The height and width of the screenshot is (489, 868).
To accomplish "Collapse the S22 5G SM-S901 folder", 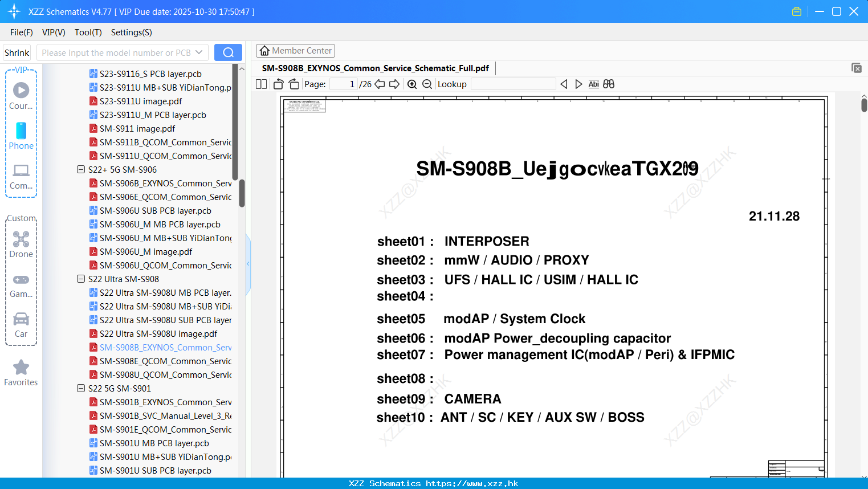I will (x=81, y=388).
